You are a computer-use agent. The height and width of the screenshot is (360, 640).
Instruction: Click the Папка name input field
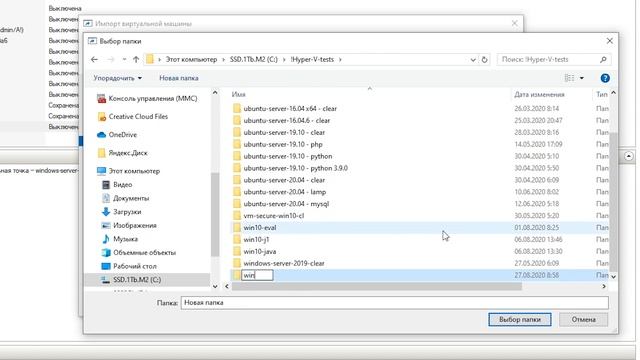[x=395, y=302]
